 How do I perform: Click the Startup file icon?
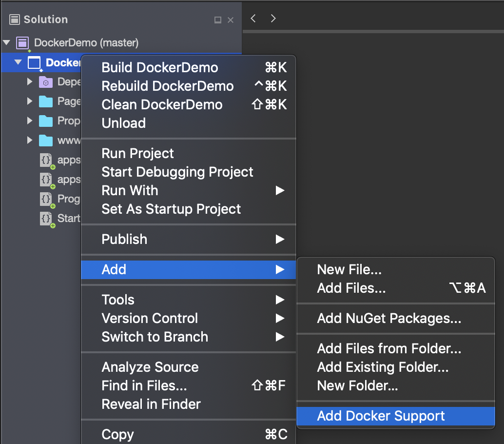pos(46,219)
